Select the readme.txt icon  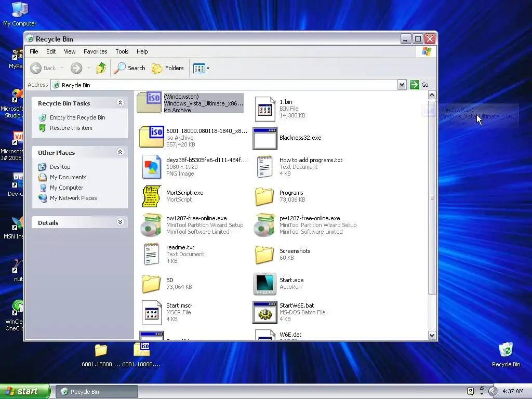pyautogui.click(x=152, y=254)
